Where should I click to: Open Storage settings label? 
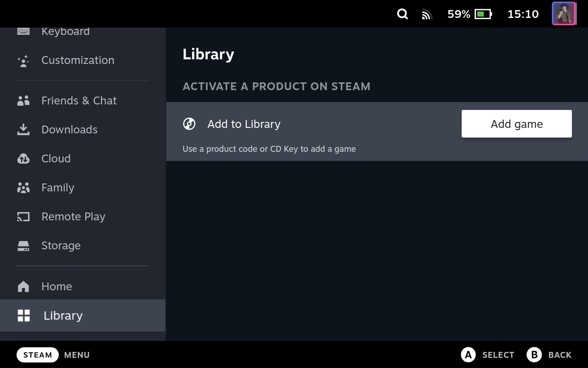(61, 246)
